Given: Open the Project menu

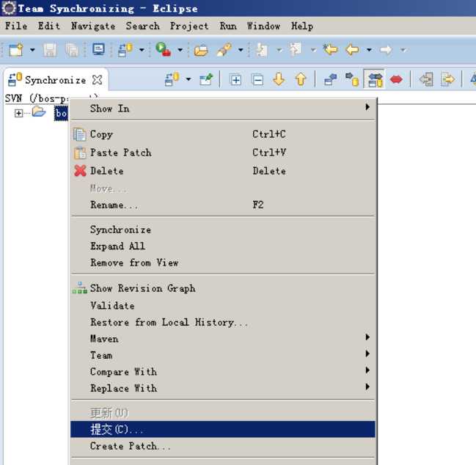Looking at the screenshot, I should point(189,26).
